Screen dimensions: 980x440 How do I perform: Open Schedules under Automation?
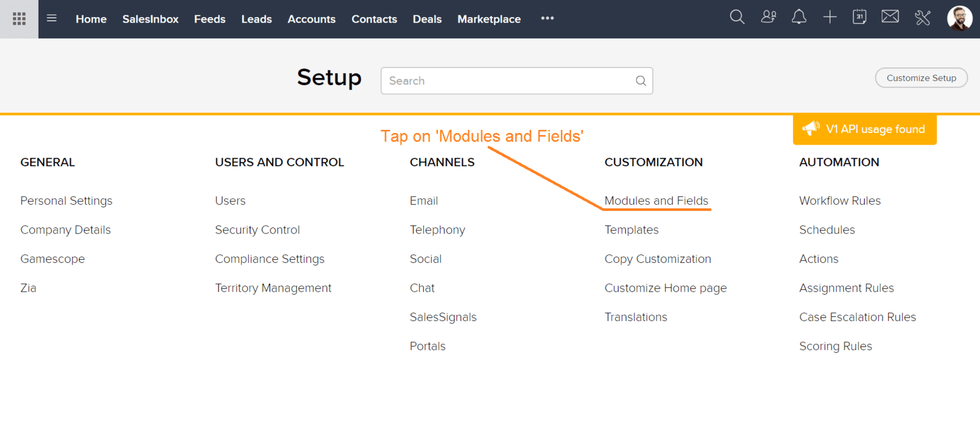(x=827, y=230)
